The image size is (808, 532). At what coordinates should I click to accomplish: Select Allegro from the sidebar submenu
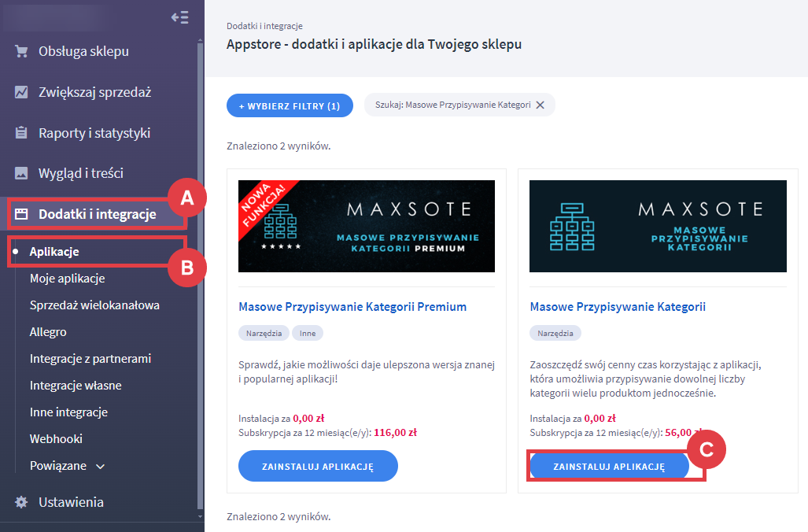48,332
